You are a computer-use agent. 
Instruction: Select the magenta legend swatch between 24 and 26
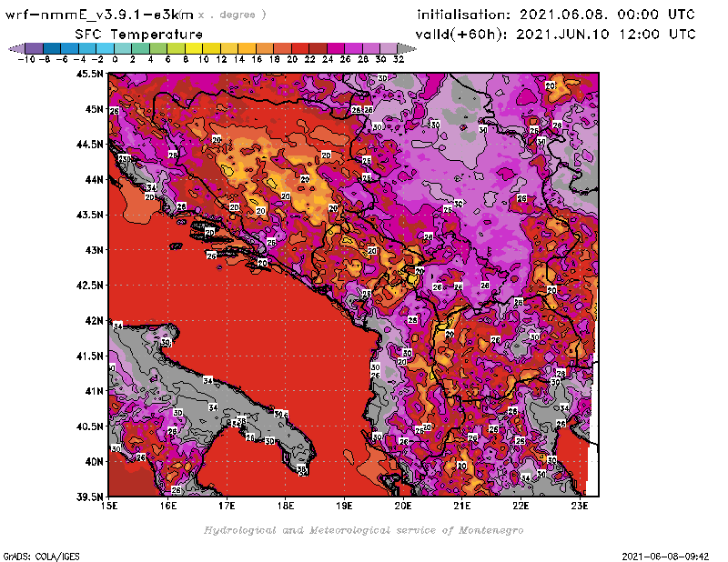335,48
